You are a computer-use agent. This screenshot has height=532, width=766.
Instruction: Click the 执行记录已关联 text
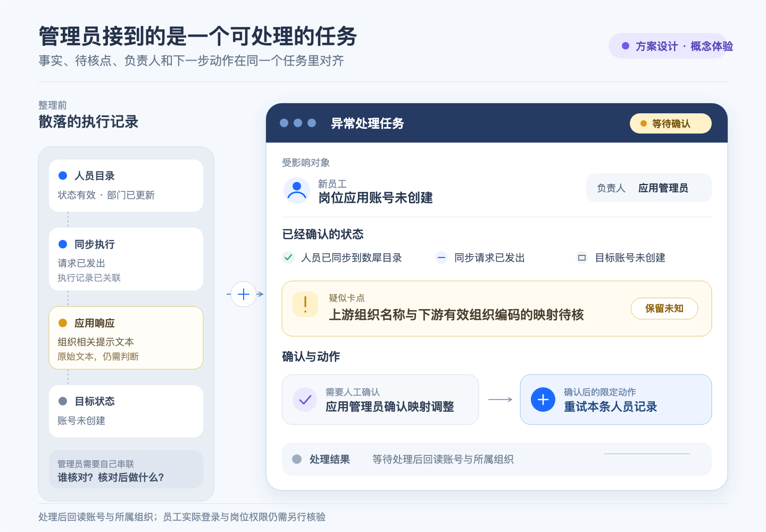pos(89,278)
